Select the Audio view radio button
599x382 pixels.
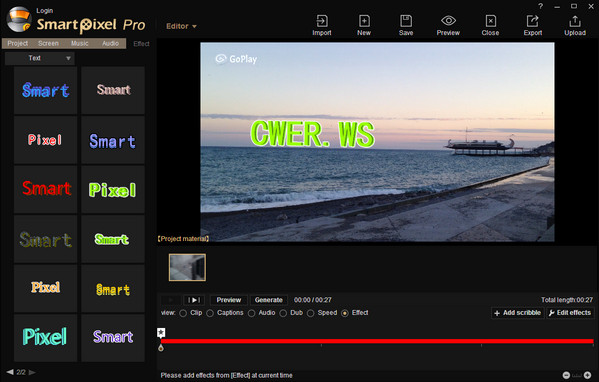251,313
